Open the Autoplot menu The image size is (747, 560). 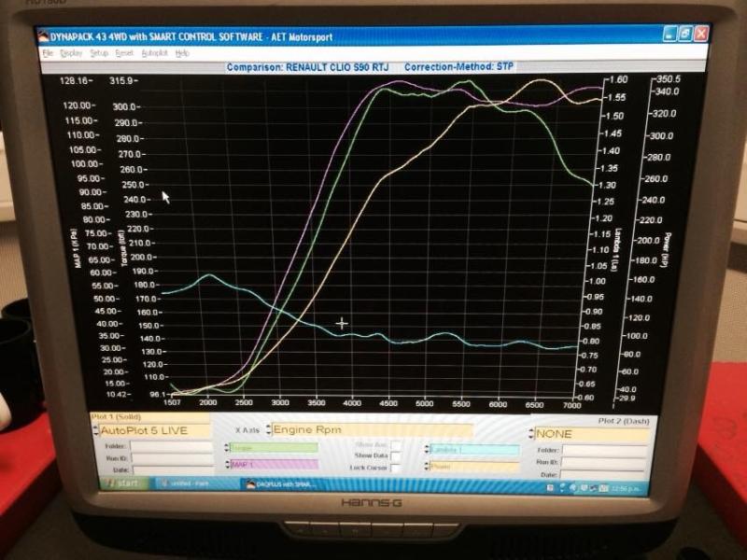(155, 53)
